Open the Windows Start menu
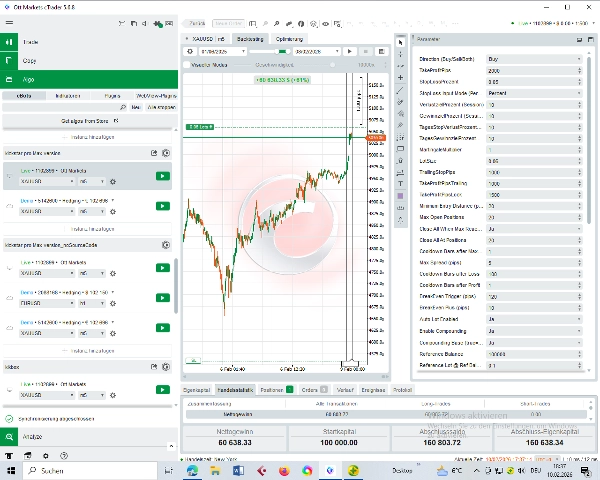600x480 pixels. tap(11, 470)
